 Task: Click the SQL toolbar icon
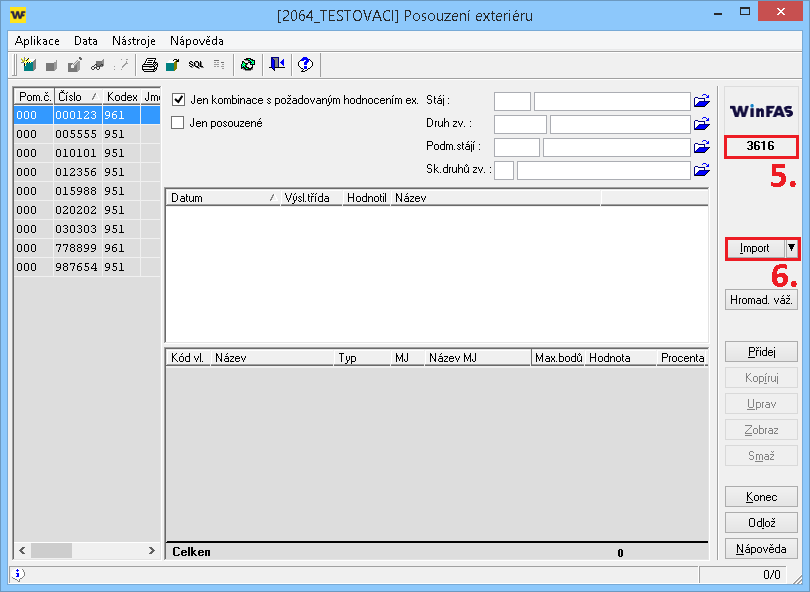click(196, 65)
